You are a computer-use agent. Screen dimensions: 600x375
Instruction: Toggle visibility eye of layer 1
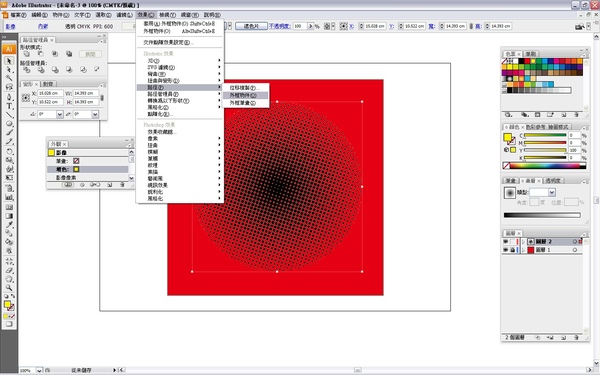tap(505, 250)
